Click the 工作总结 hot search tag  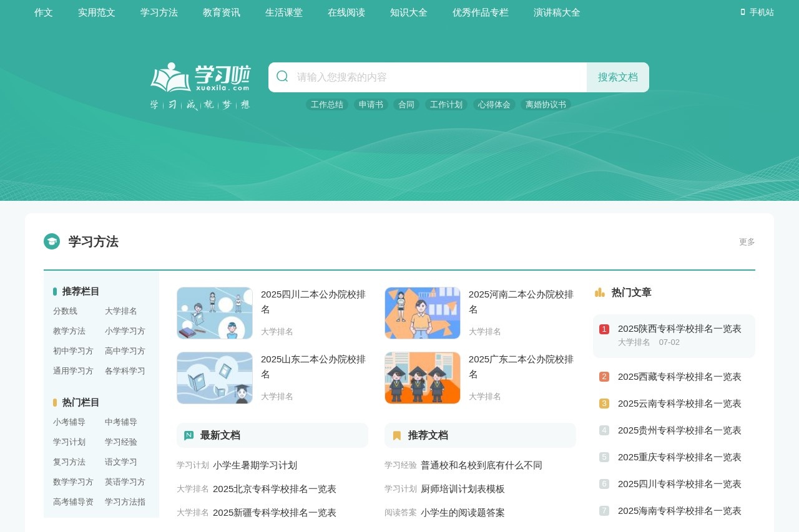(x=326, y=105)
